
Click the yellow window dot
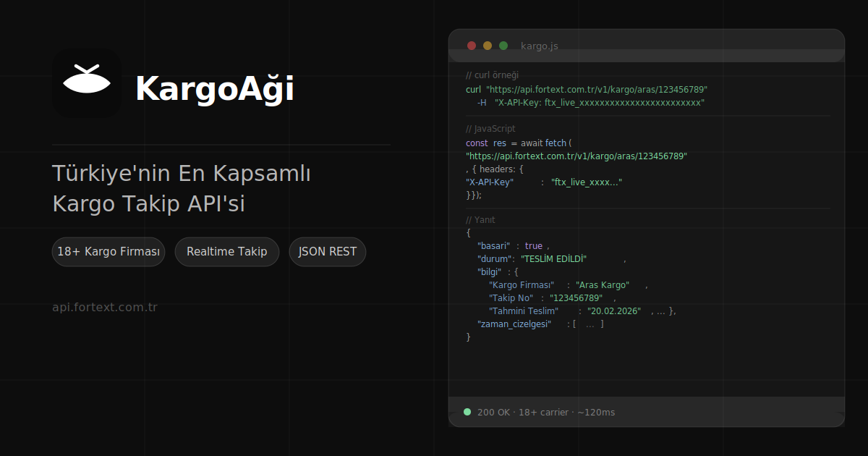pos(488,46)
